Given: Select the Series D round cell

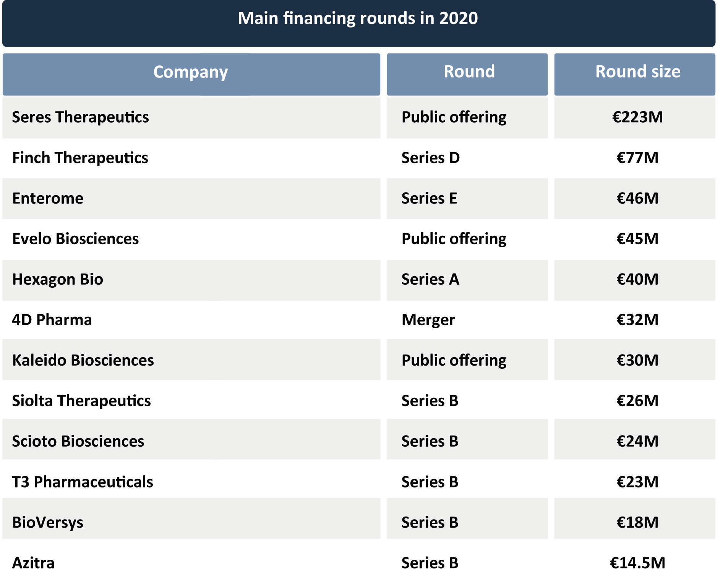Looking at the screenshot, I should click(430, 158).
